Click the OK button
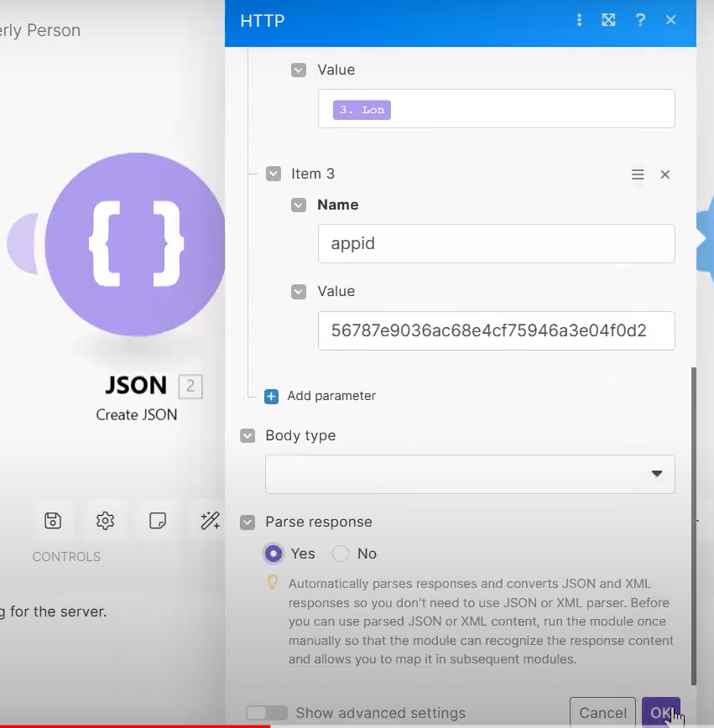This screenshot has width=714, height=728. [660, 712]
